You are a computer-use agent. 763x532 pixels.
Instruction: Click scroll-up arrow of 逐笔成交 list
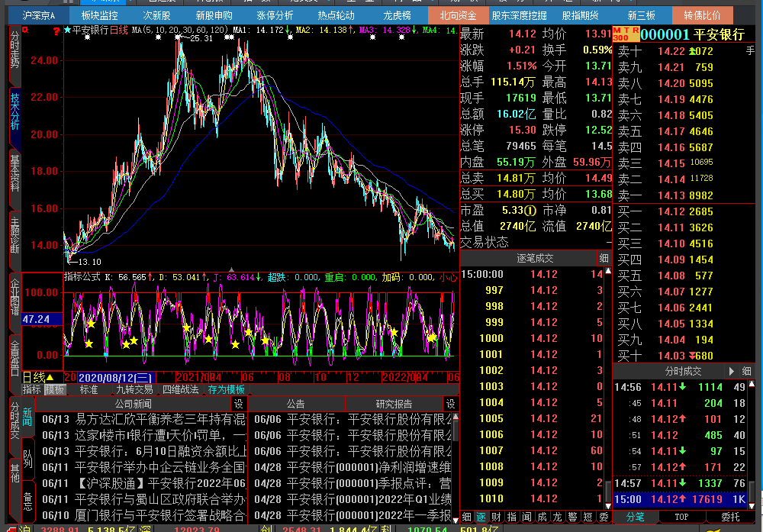click(x=608, y=271)
